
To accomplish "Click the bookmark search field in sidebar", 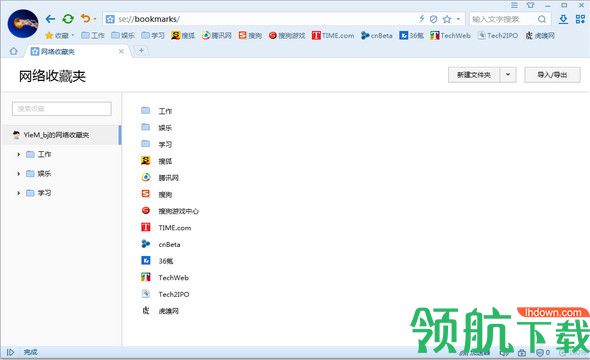I will 62,109.
